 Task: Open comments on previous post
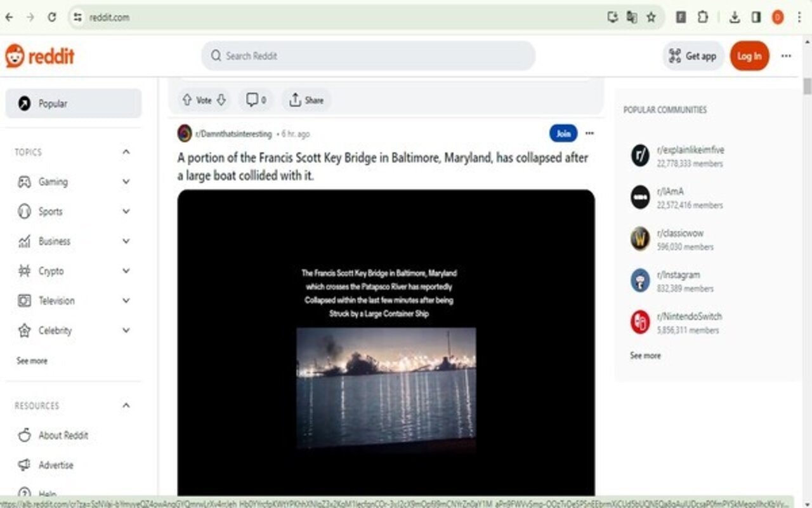pos(256,100)
